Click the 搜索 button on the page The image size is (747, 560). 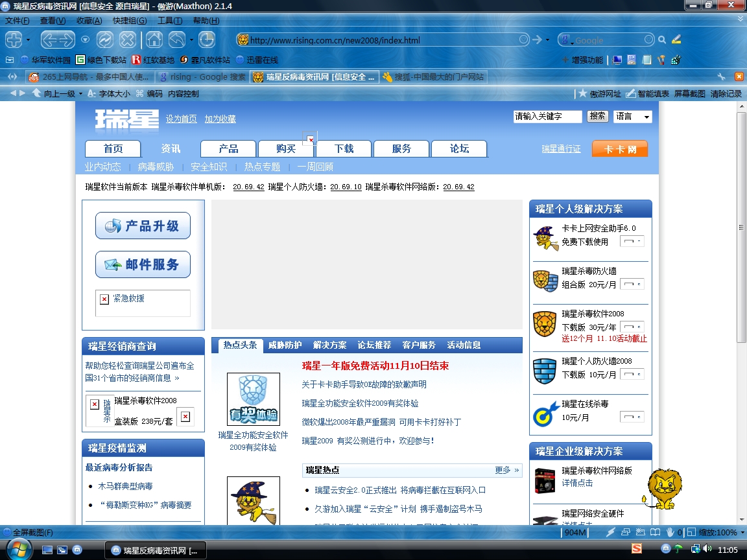pos(597,116)
